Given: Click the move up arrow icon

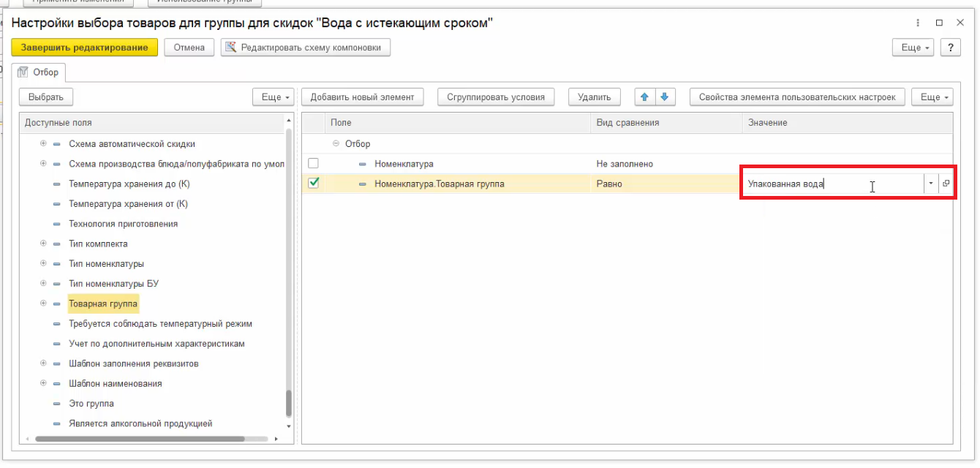Looking at the screenshot, I should click(x=645, y=97).
